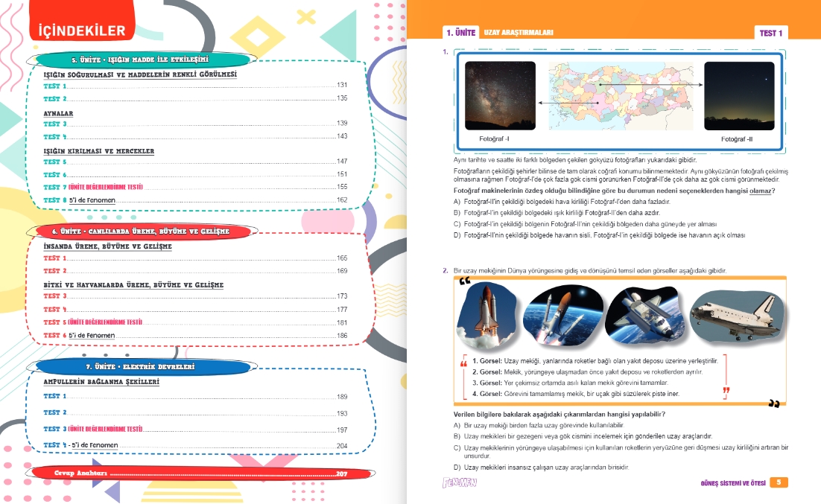The width and height of the screenshot is (821, 504).
Task: Click the red Cevap Anahtarı 207 bar
Action: (x=200, y=473)
